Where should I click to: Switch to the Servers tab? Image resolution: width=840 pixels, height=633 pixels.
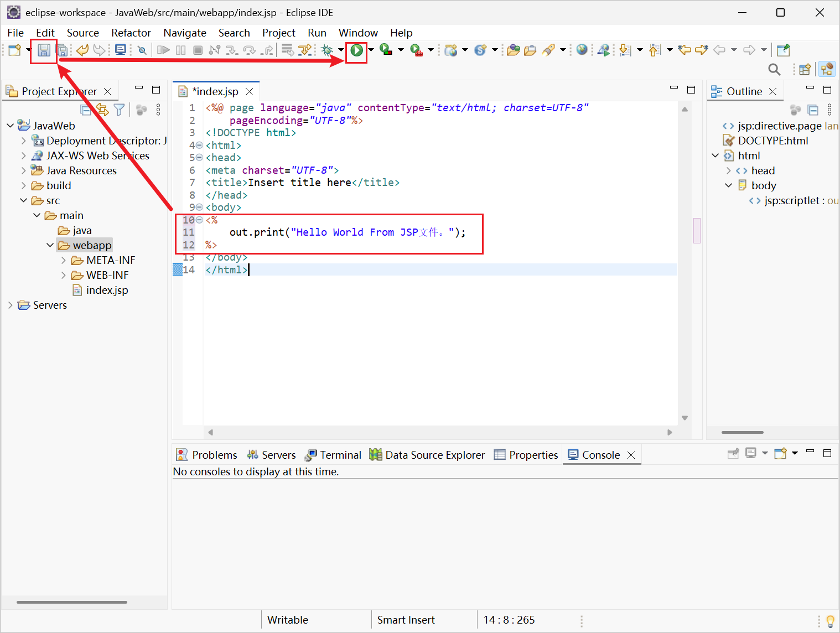tap(272, 455)
